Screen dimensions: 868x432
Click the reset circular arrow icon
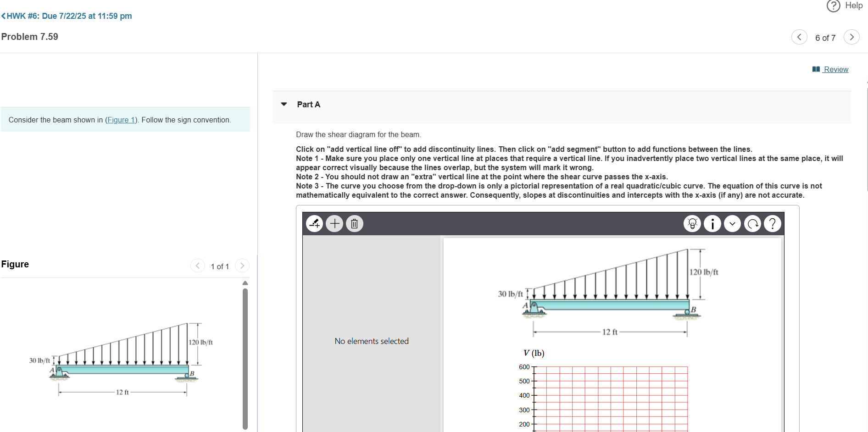(753, 223)
